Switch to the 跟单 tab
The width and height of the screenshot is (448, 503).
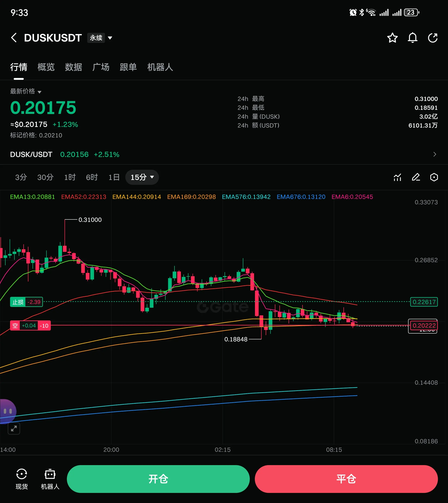tap(128, 67)
